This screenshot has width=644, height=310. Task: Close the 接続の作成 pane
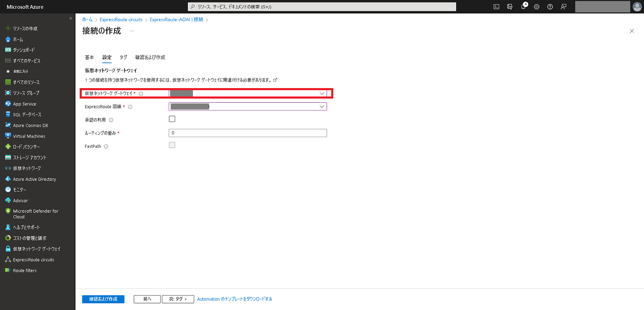click(x=632, y=31)
